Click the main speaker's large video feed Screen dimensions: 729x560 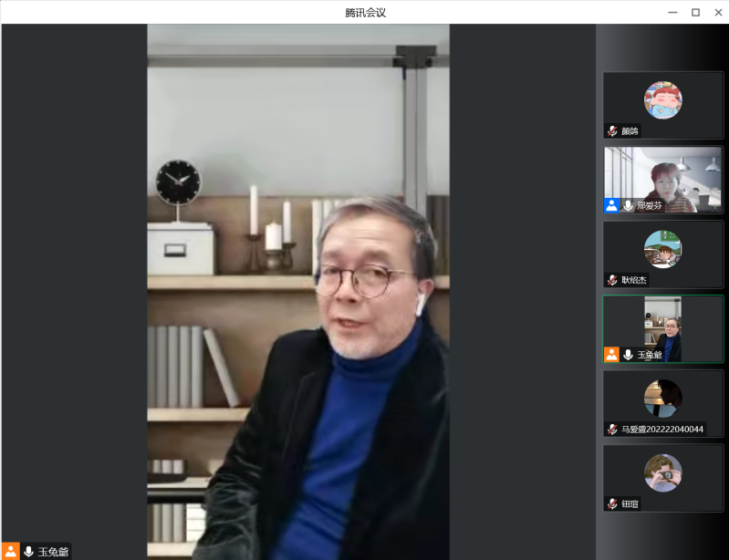point(298,292)
